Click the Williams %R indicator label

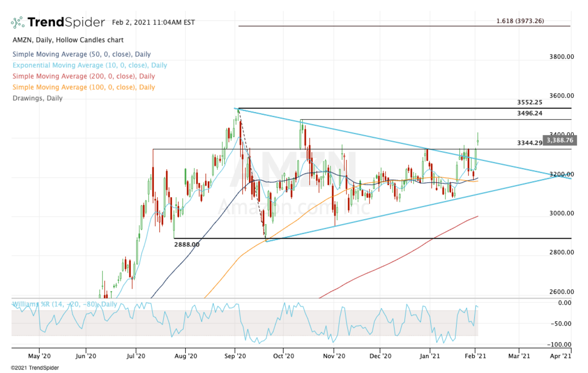pyautogui.click(x=65, y=304)
